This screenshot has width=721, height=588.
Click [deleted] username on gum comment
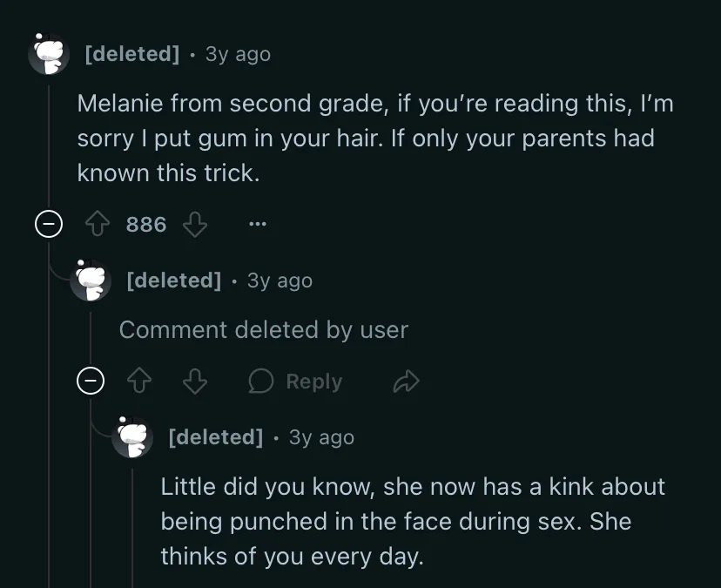pos(132,54)
